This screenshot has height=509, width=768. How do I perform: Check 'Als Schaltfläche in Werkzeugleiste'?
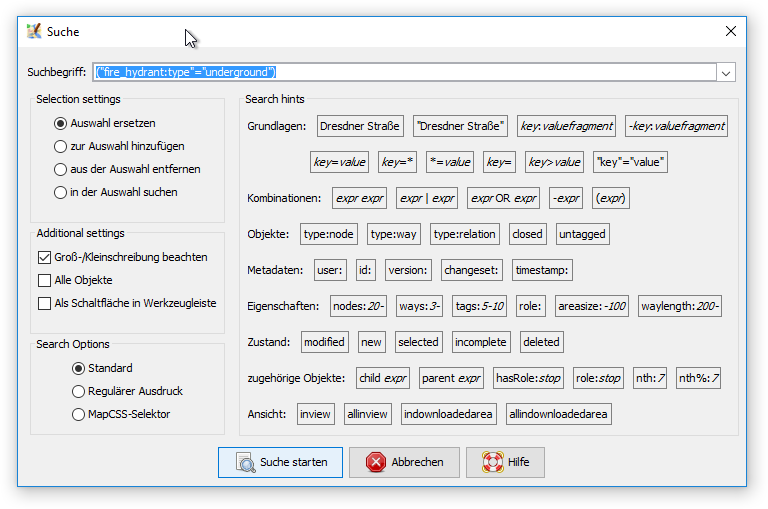44,303
